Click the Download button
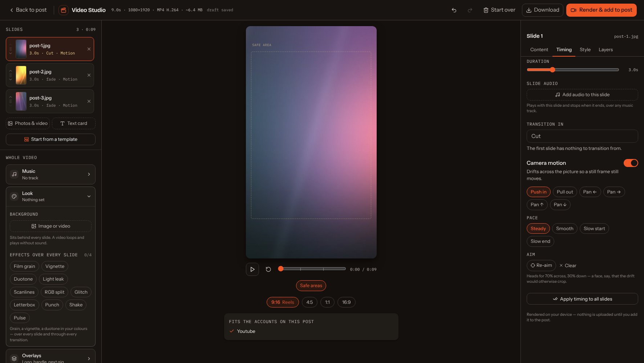This screenshot has width=644, height=363. pos(543,10)
